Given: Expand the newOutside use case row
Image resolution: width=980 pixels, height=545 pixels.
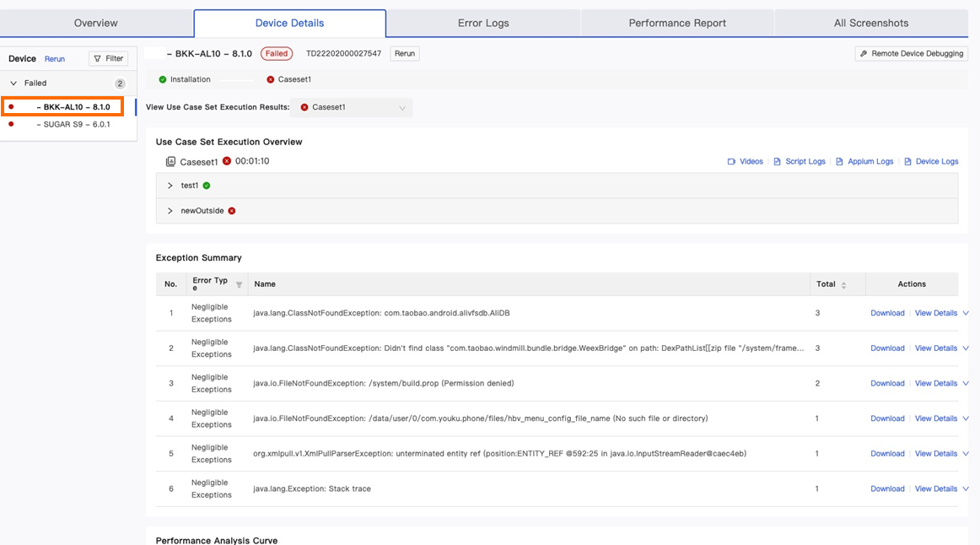Looking at the screenshot, I should coord(170,211).
